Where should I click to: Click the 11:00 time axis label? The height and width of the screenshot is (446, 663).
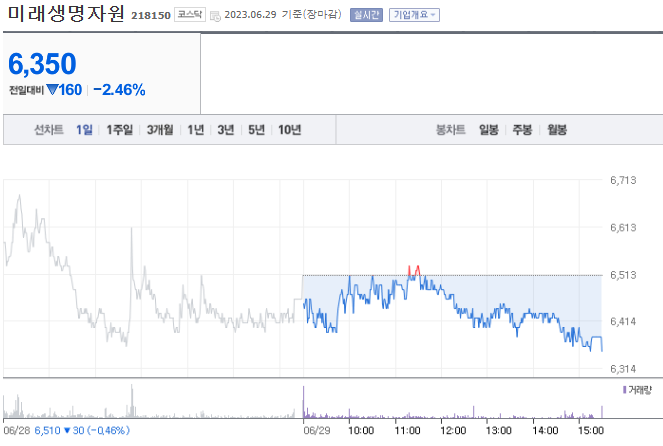(407, 431)
